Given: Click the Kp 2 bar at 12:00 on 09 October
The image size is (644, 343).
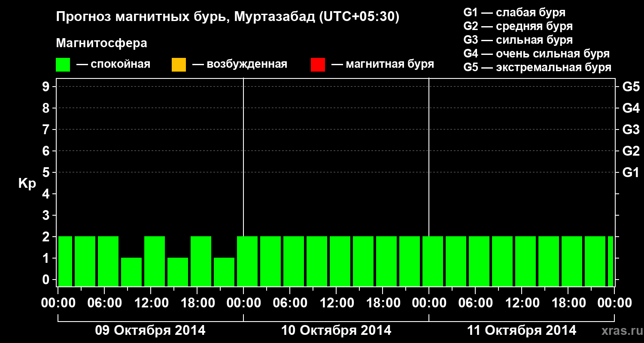Looking at the screenshot, I should pos(155,261).
